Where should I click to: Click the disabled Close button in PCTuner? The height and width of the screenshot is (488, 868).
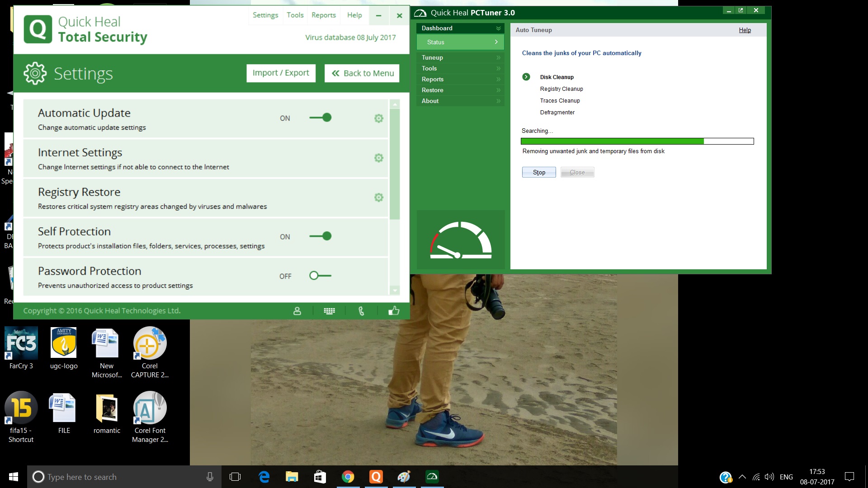point(577,172)
